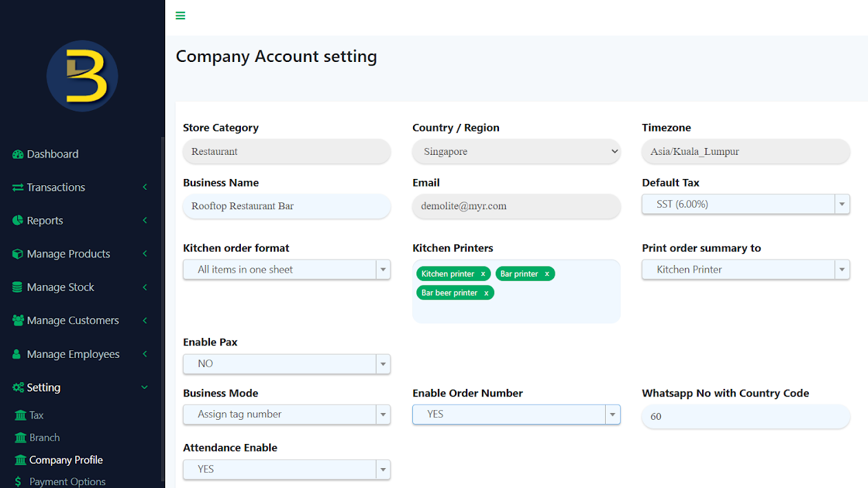Click the Business Name input field
Image resolution: width=868 pixels, height=488 pixels.
point(286,206)
